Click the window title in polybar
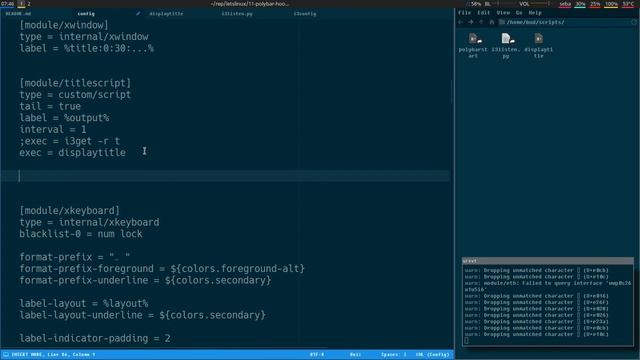Image resolution: width=640 pixels, height=360 pixels. (250, 4)
